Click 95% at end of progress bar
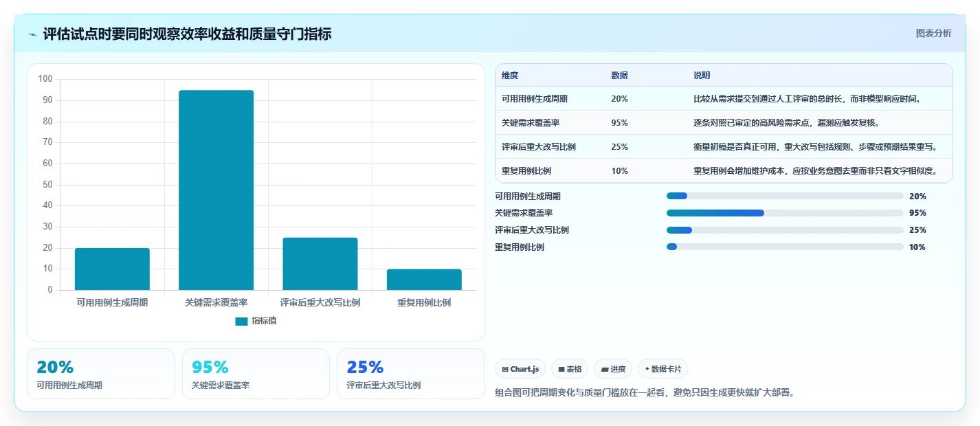This screenshot has width=980, height=426. 917,213
